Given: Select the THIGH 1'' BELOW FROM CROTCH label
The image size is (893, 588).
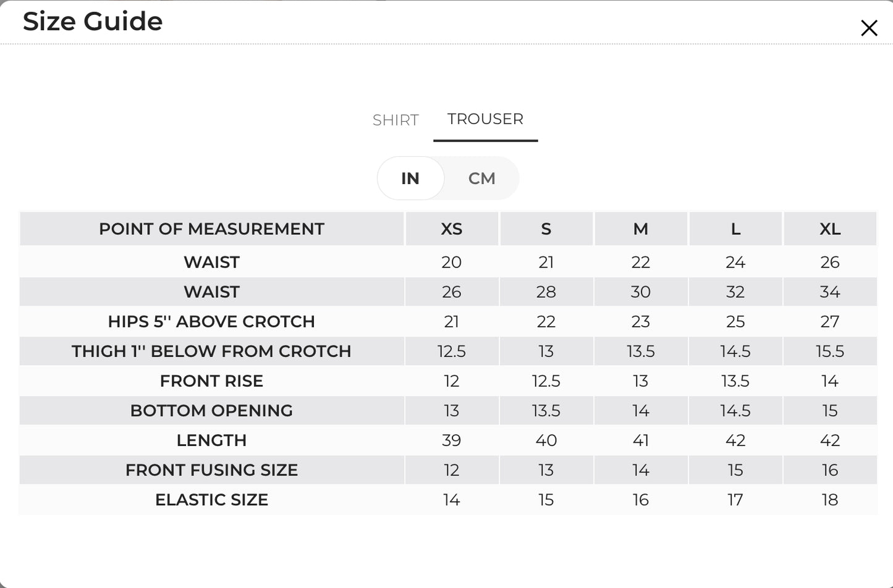Looking at the screenshot, I should coord(211,351).
